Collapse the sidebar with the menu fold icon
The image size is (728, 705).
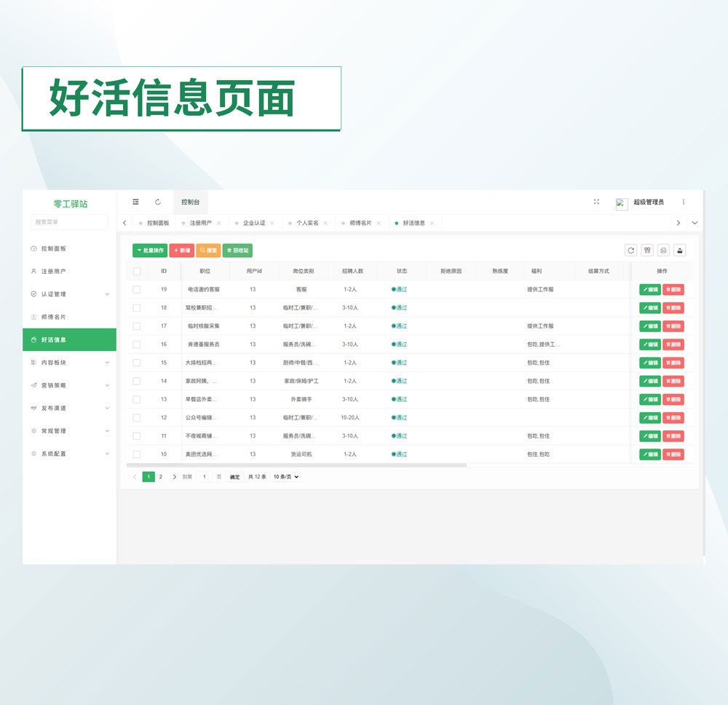pos(135,202)
